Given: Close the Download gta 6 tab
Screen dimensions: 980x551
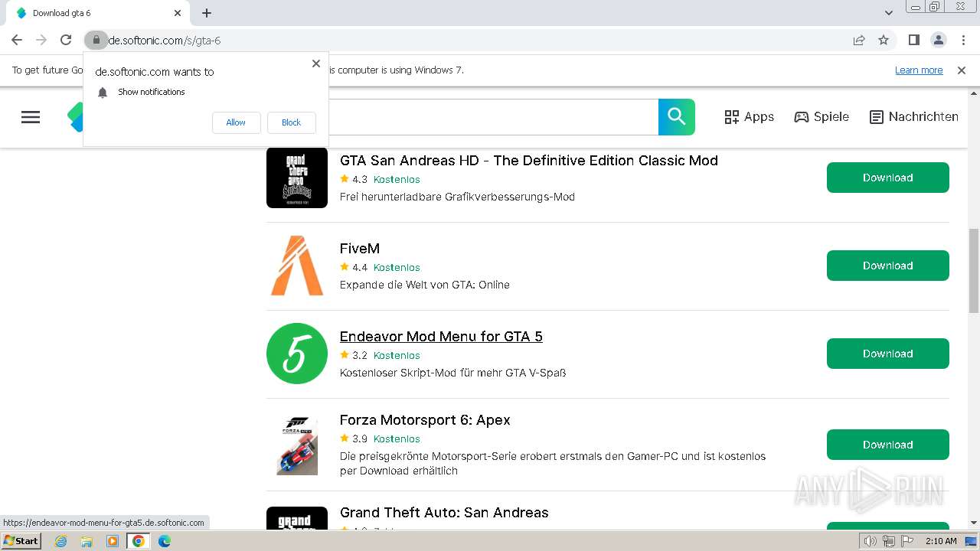Looking at the screenshot, I should point(178,13).
